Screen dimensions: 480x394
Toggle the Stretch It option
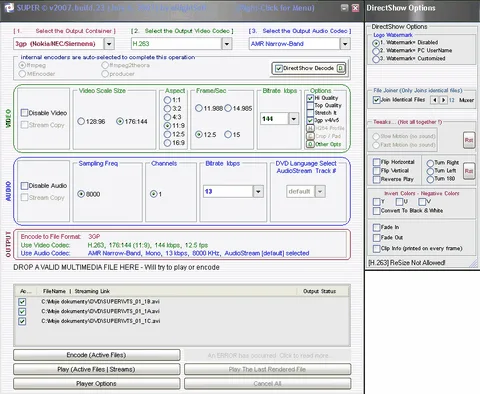pos(310,113)
